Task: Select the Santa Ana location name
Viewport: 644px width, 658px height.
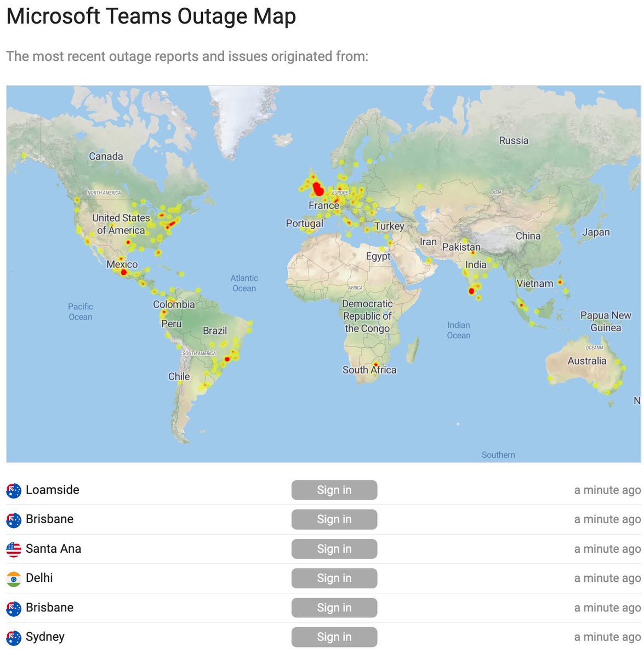Action: 53,548
